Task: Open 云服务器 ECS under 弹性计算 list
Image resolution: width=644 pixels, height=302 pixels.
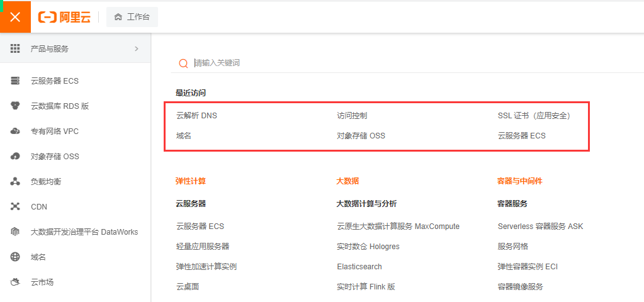Action: pyautogui.click(x=200, y=226)
